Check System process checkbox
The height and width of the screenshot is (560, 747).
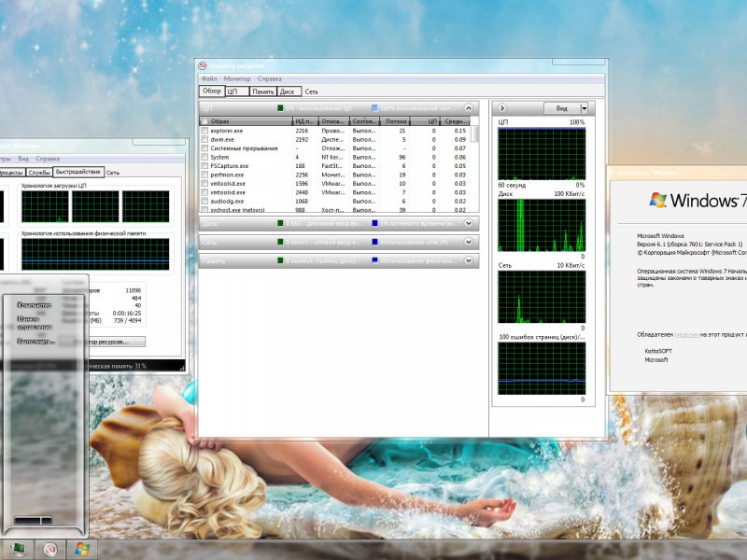point(204,157)
